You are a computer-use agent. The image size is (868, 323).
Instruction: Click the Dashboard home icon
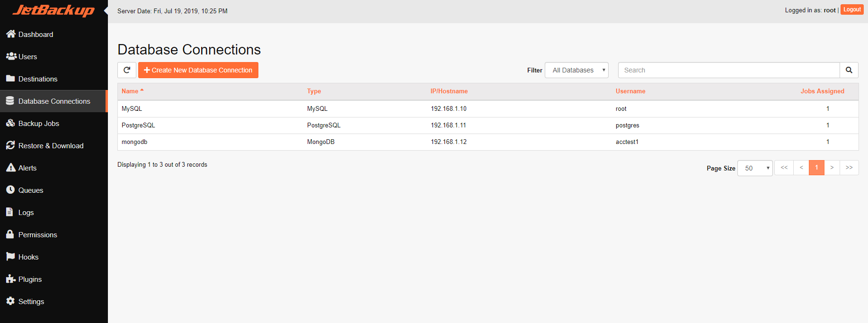click(11, 34)
